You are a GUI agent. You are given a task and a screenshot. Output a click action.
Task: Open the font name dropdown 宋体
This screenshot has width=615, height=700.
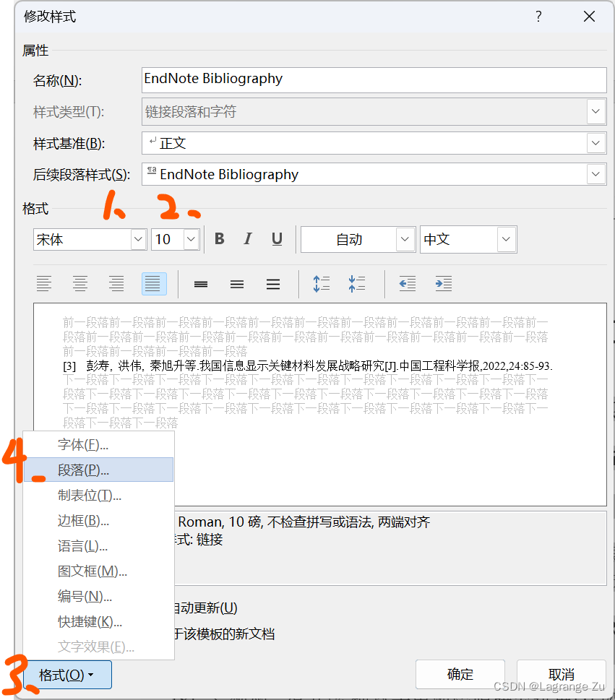pyautogui.click(x=139, y=239)
